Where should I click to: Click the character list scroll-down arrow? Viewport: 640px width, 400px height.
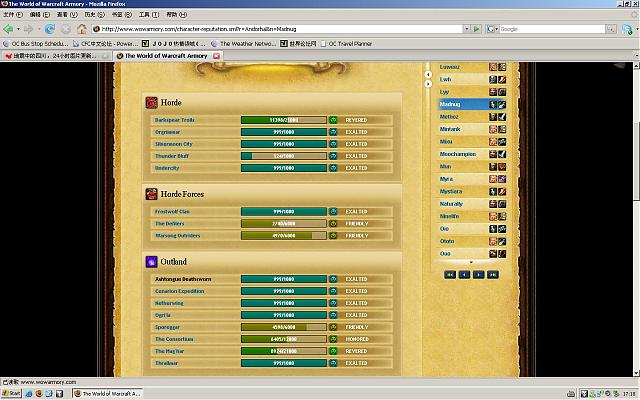click(x=471, y=262)
